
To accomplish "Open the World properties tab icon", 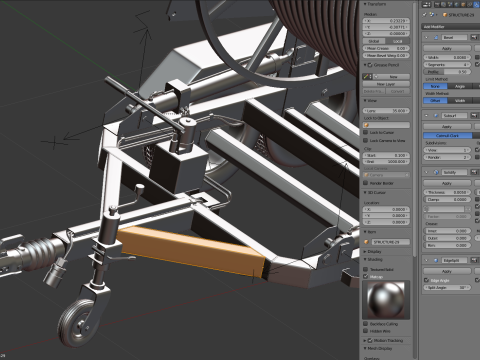I will [457, 4].
